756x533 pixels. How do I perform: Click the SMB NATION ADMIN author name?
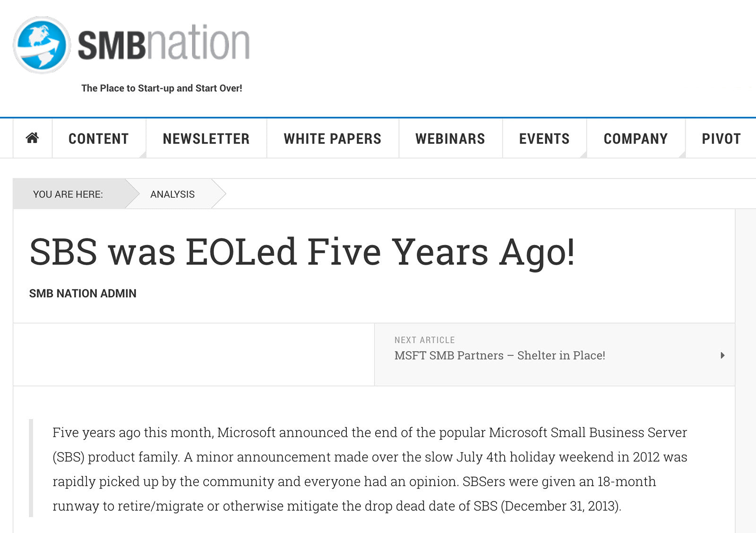tap(83, 293)
